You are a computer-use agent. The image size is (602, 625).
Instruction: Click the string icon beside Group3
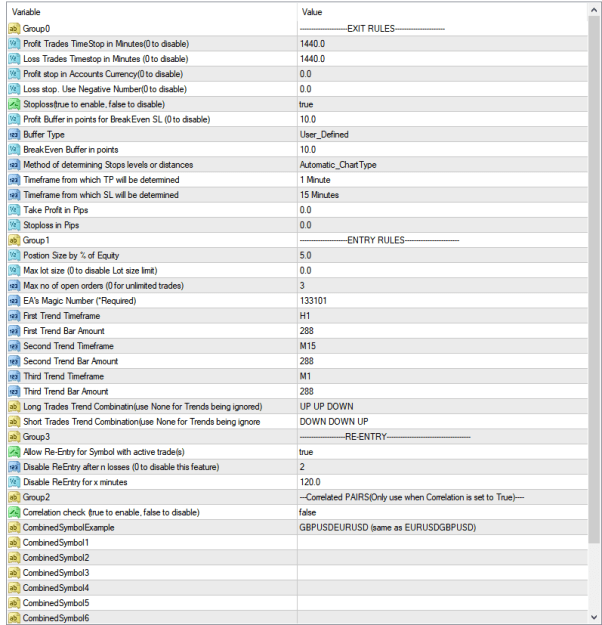coord(14,437)
